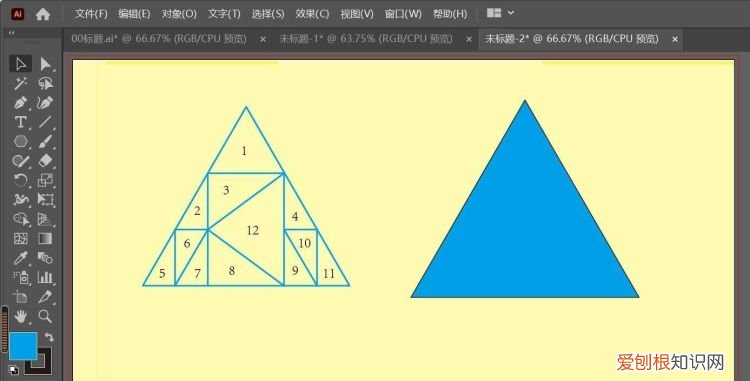750x381 pixels.
Task: Pick the Lasso tool
Action: coord(45,83)
